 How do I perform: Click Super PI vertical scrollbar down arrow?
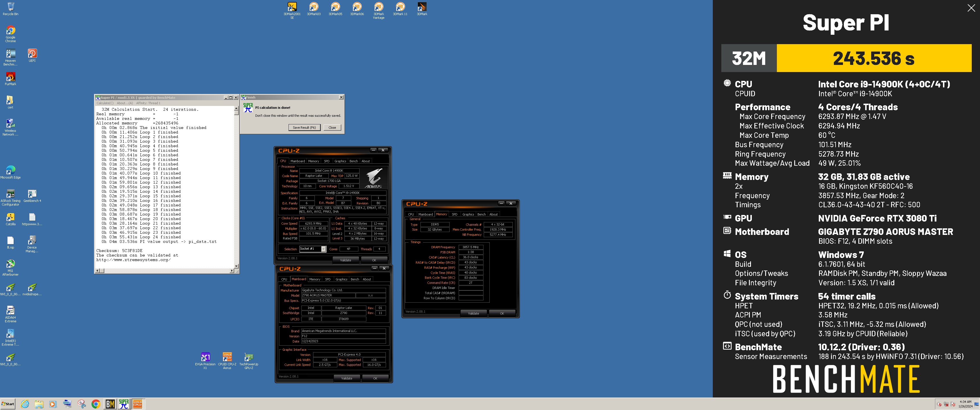pyautogui.click(x=236, y=266)
